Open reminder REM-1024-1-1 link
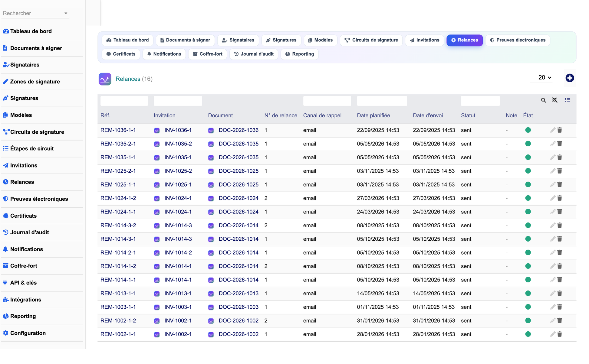 [118, 212]
